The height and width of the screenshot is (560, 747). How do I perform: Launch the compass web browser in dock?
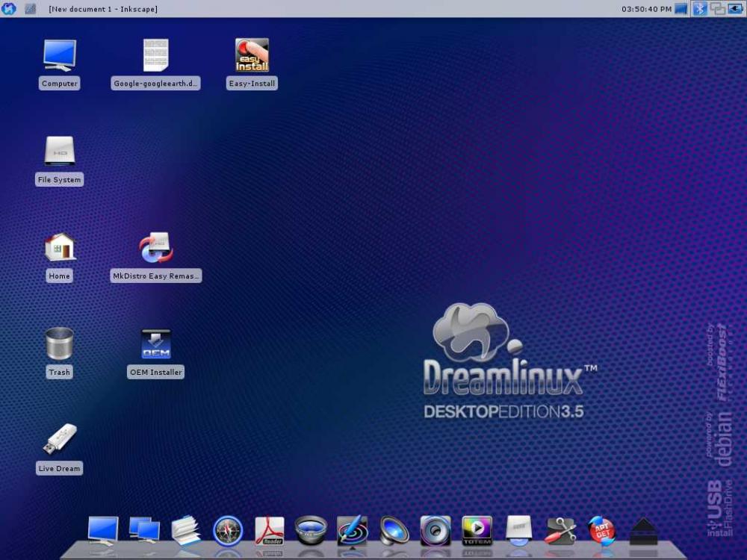[x=228, y=530]
